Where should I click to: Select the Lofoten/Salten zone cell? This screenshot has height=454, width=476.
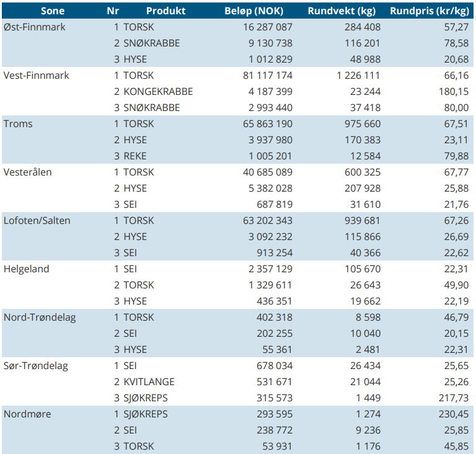tap(37, 221)
